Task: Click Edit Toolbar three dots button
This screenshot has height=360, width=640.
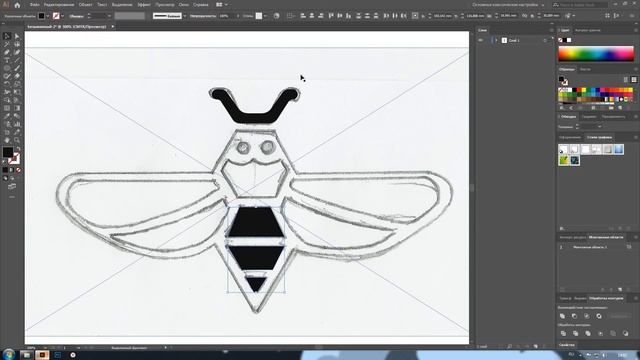Action: [x=12, y=197]
